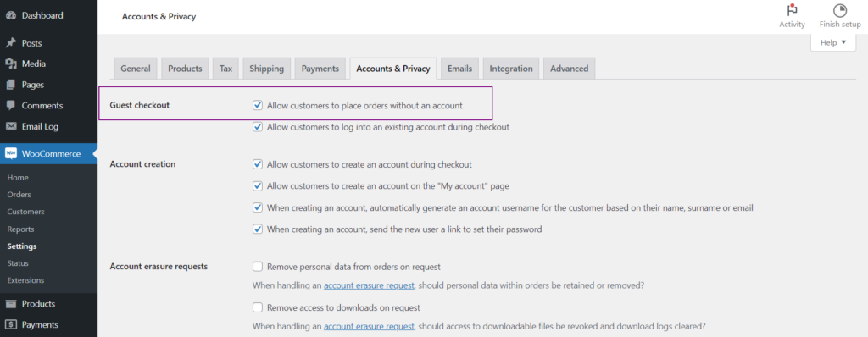Image resolution: width=868 pixels, height=337 pixels.
Task: Click the Comments bubble icon
Action: click(11, 106)
